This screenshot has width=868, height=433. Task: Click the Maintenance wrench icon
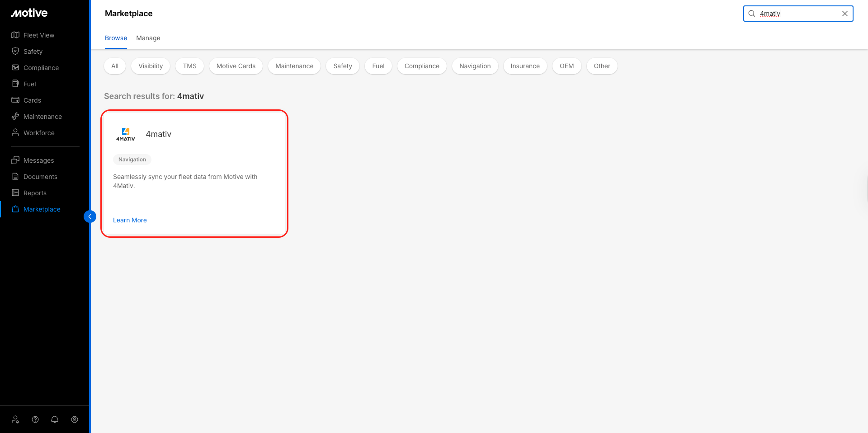tap(15, 116)
